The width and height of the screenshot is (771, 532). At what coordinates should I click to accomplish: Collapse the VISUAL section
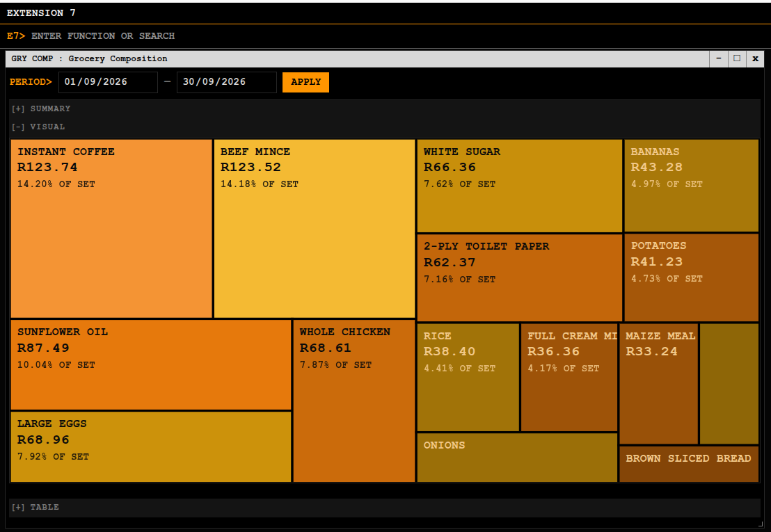(x=385, y=127)
